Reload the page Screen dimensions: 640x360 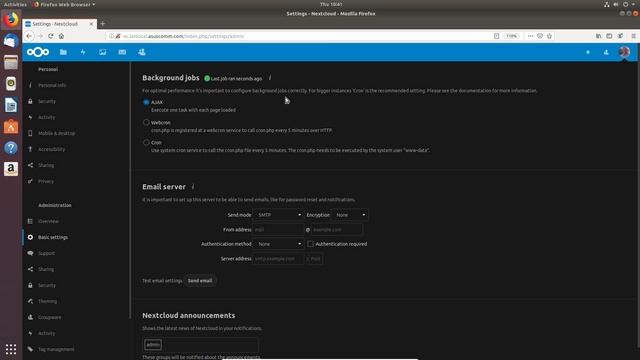(51, 36)
